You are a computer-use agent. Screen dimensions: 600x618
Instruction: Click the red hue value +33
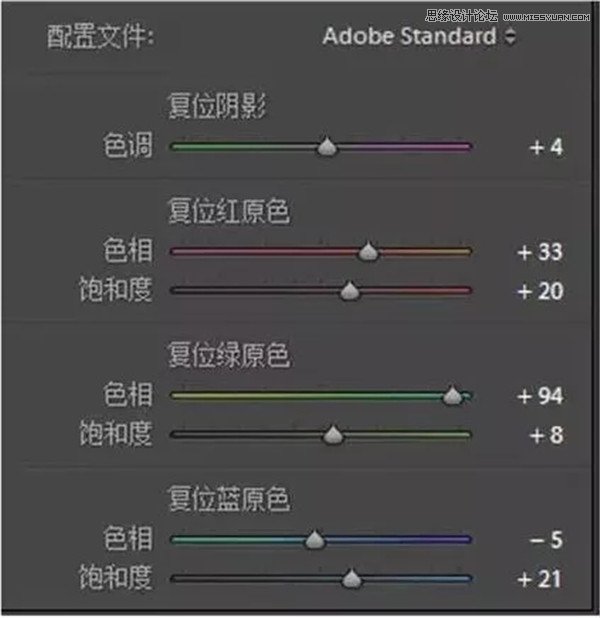pos(540,252)
